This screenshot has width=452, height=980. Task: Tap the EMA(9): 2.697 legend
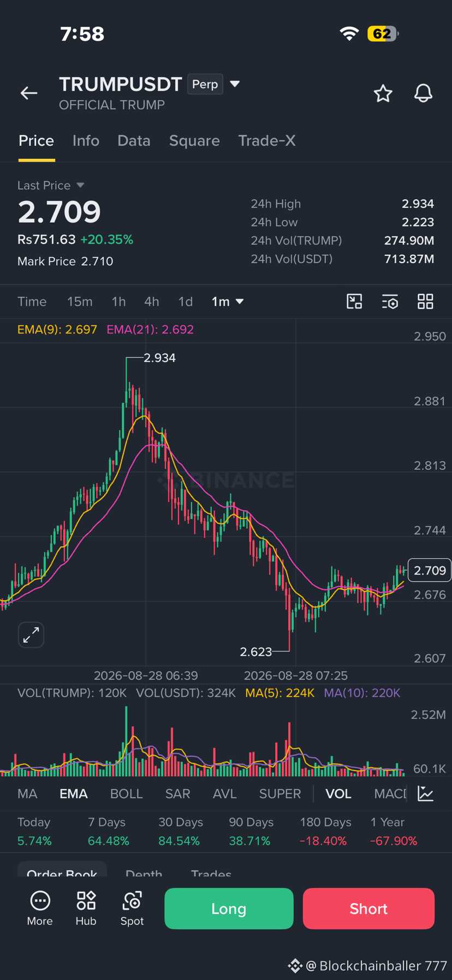[x=57, y=330]
